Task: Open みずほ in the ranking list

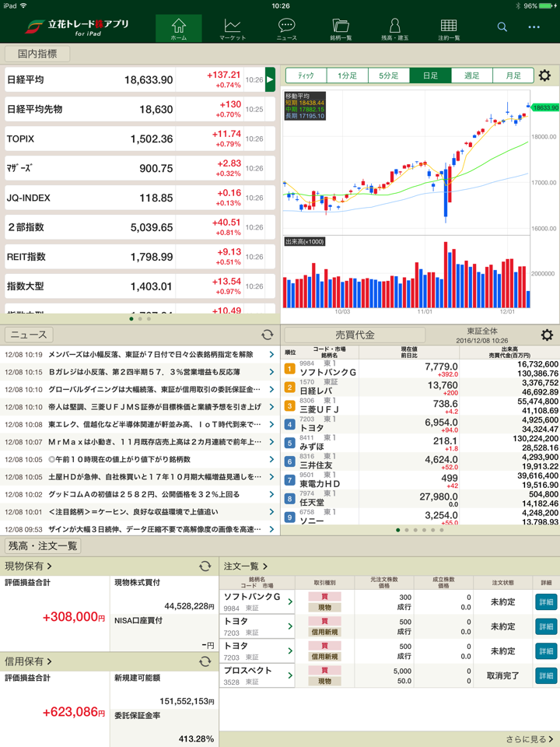Action: pos(421,443)
